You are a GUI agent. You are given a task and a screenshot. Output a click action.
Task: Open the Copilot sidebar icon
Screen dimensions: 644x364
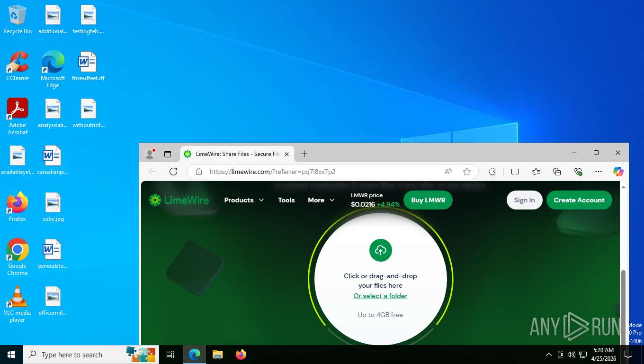pos(618,172)
